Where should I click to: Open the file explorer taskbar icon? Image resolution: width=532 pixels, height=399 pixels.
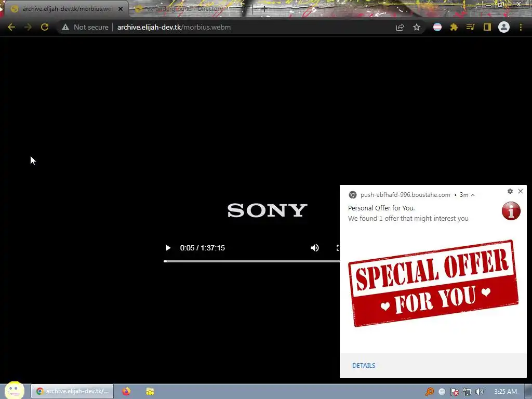tap(150, 392)
